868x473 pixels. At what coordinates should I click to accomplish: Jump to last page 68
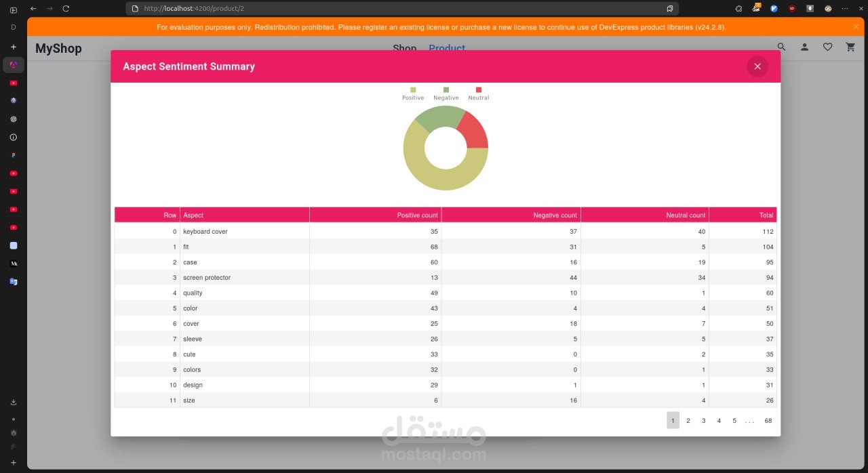pos(768,420)
